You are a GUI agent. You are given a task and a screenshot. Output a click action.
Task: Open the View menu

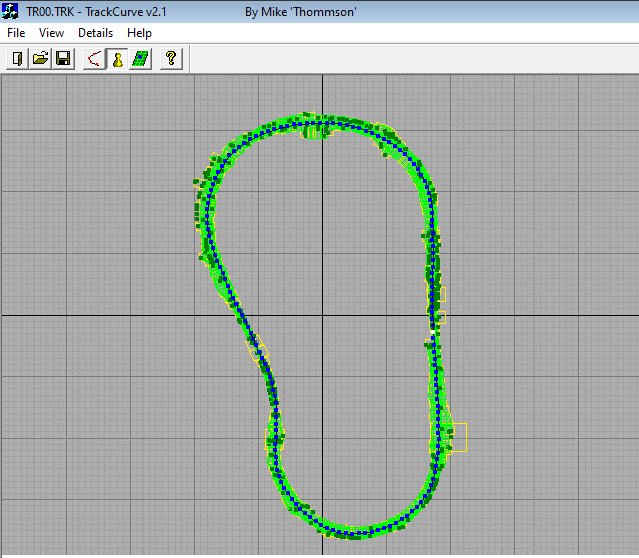coord(51,33)
